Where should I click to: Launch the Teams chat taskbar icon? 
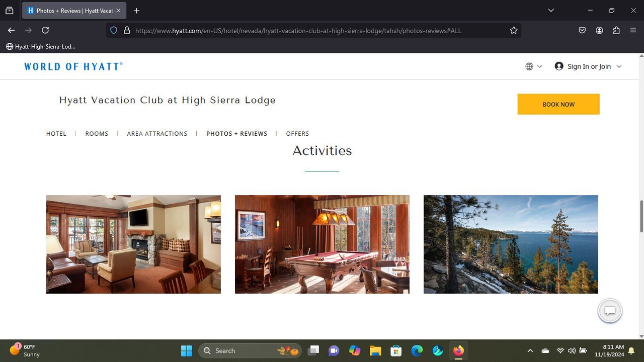click(x=334, y=350)
